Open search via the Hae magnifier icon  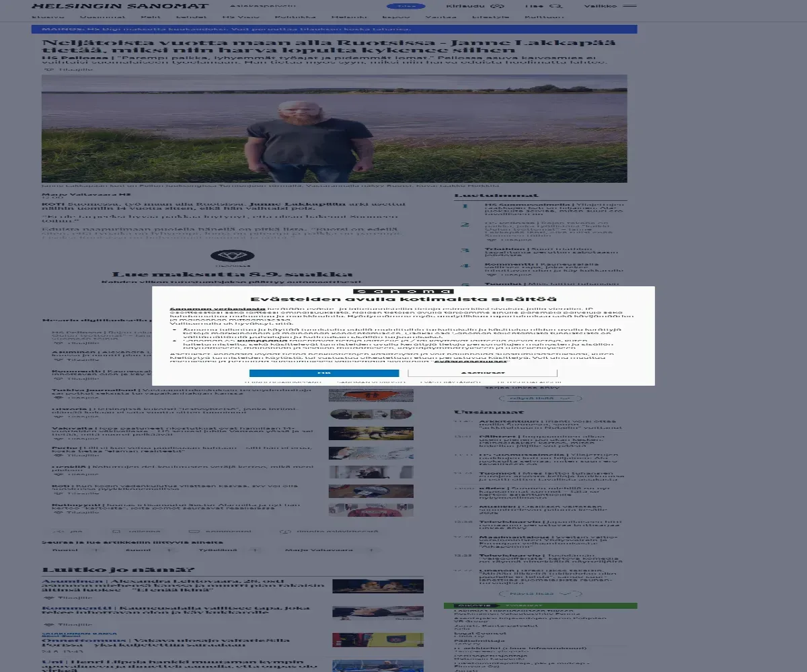555,5
